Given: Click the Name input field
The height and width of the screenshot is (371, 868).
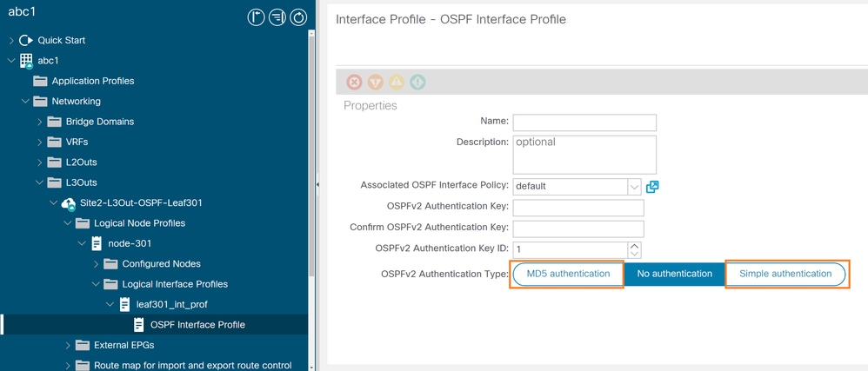Looking at the screenshot, I should pos(584,123).
